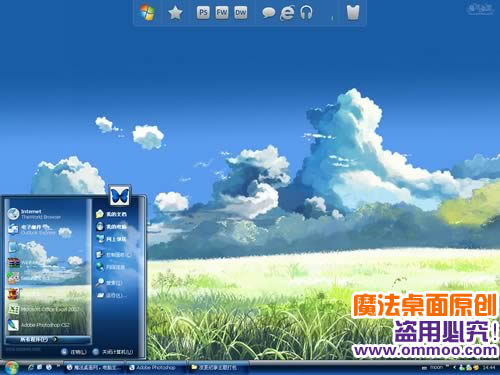Open the Windows flag icon in top dock

[x=147, y=13]
